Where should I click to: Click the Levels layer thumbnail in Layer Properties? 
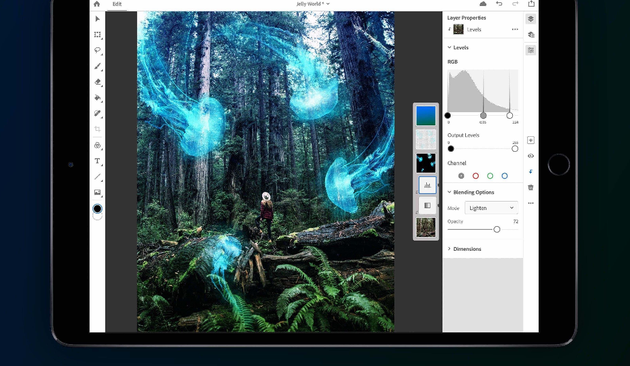pyautogui.click(x=458, y=29)
